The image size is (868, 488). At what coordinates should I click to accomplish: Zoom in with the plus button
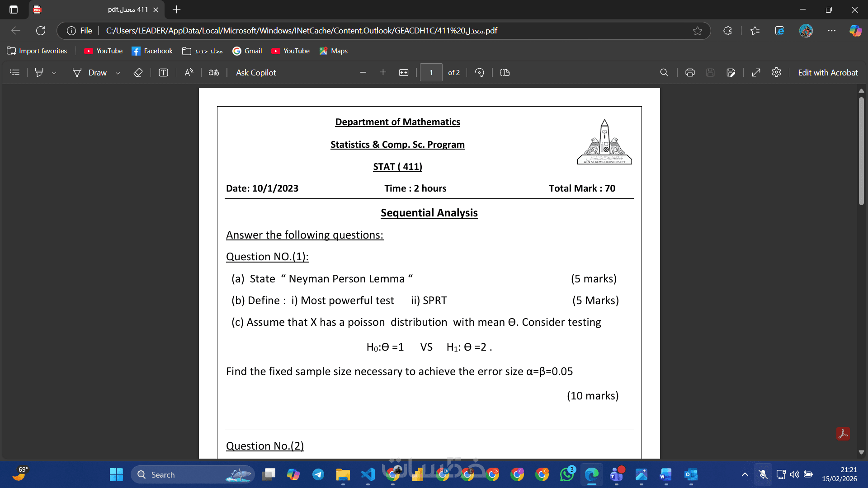383,72
